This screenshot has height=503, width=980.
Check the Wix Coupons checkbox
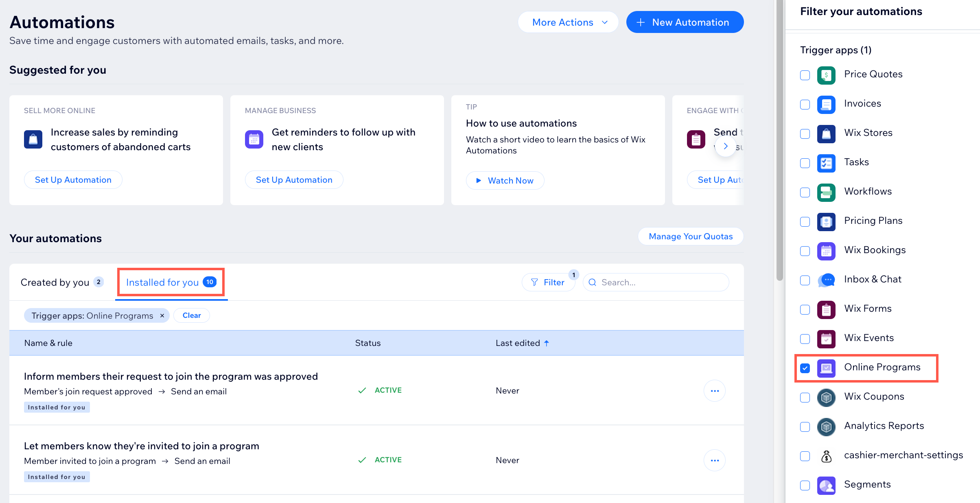(x=805, y=398)
